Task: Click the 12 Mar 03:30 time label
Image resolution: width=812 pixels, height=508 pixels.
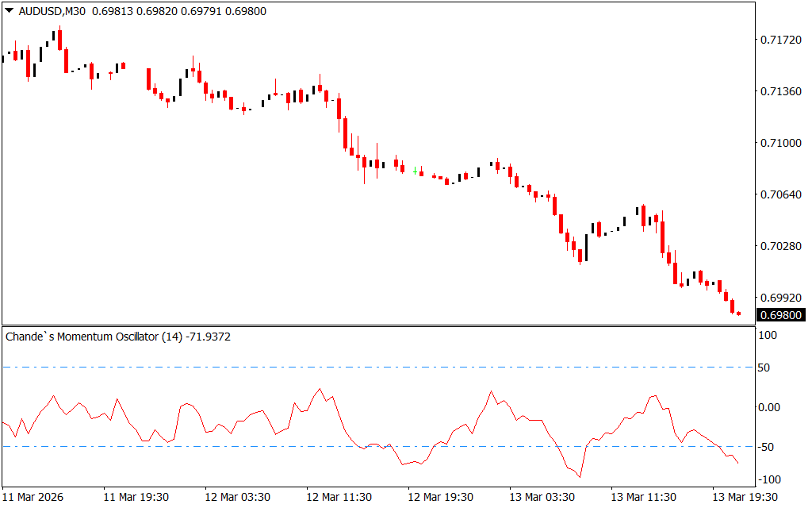Action: (x=238, y=497)
